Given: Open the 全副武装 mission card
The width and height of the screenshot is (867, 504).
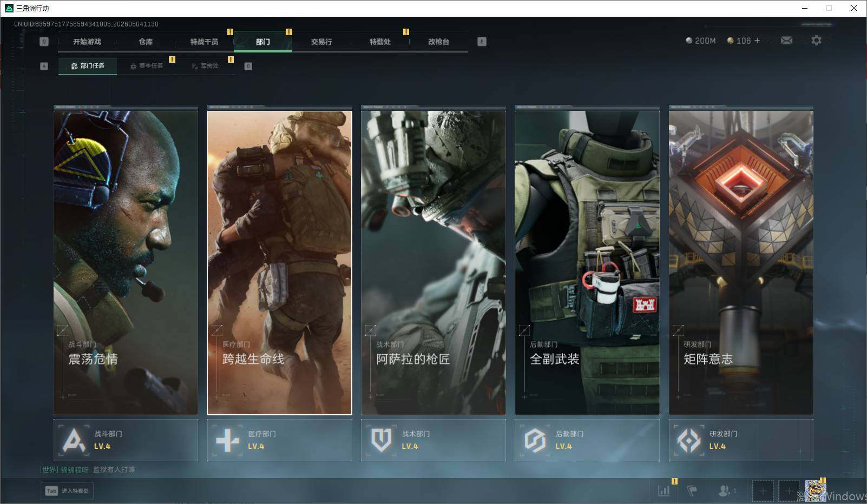Looking at the screenshot, I should tap(587, 263).
